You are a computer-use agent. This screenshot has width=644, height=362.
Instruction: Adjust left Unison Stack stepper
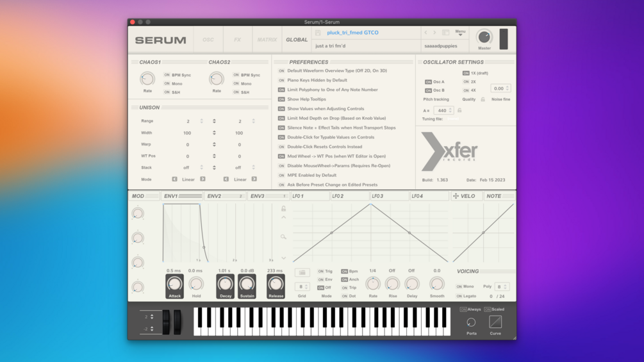pyautogui.click(x=201, y=167)
